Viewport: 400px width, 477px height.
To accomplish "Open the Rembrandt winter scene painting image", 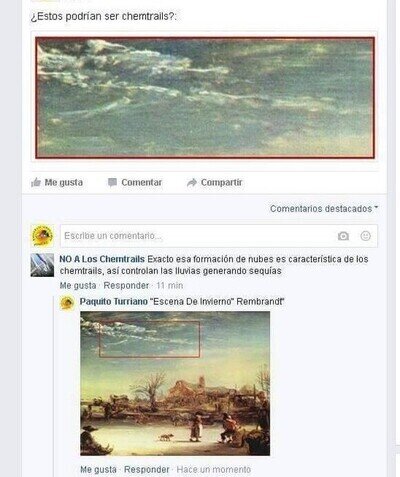I will (x=175, y=383).
